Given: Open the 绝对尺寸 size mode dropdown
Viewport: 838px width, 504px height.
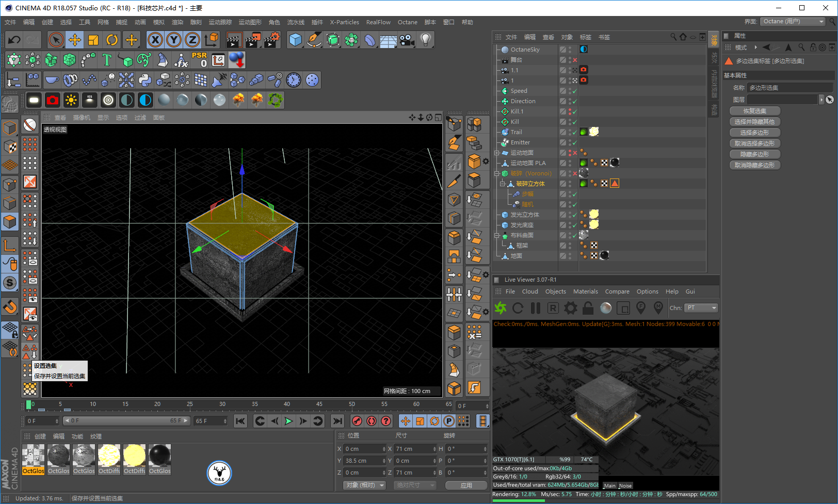Looking at the screenshot, I should click(415, 485).
